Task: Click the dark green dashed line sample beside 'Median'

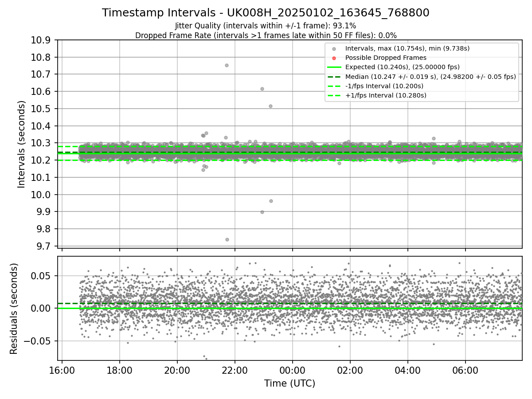Action: click(334, 77)
